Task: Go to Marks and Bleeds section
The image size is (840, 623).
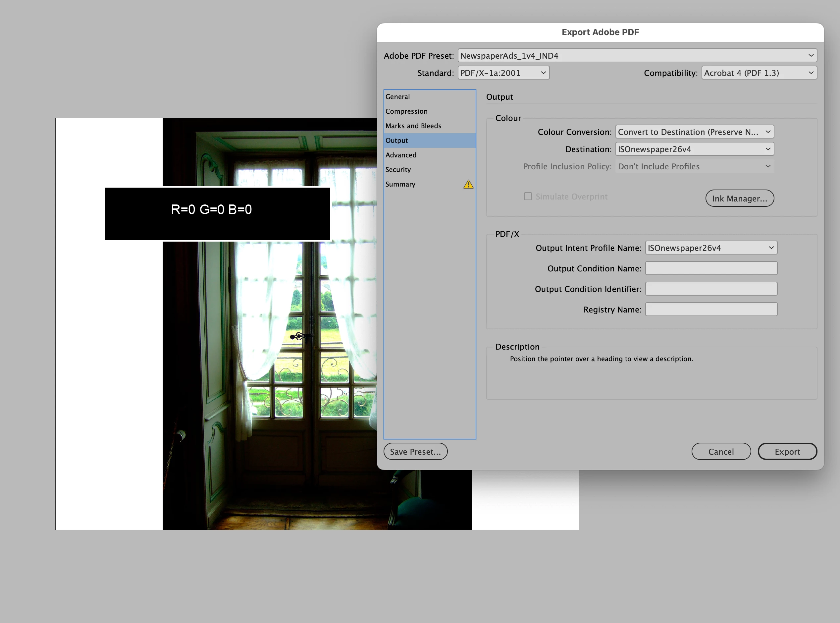Action: (413, 126)
